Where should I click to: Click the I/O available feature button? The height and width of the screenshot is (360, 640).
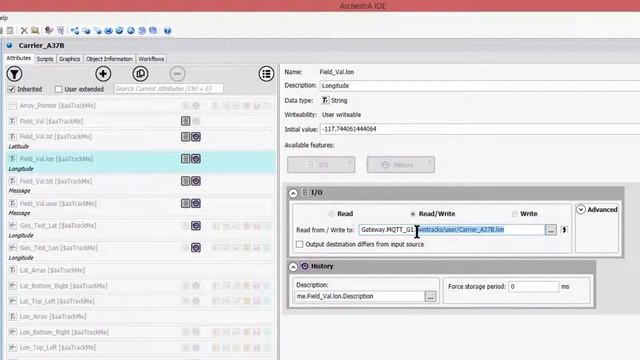[321, 164]
